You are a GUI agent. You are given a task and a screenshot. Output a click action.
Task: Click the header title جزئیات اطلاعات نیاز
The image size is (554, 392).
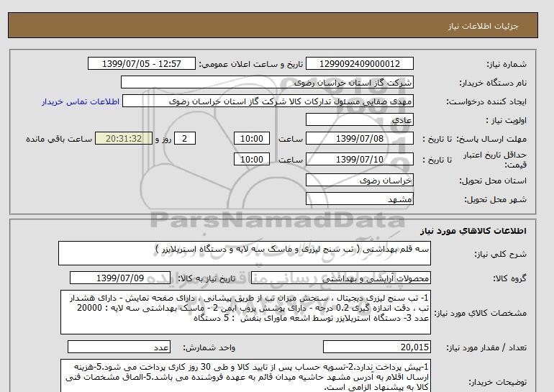(x=483, y=26)
